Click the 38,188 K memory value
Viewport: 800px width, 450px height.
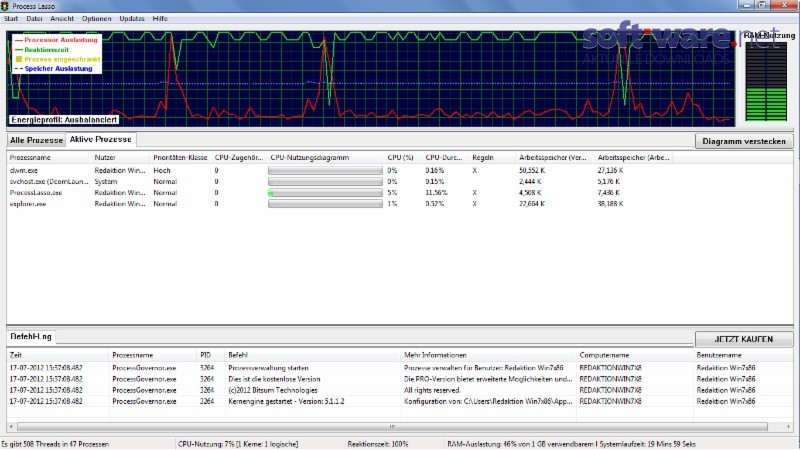tap(610, 204)
